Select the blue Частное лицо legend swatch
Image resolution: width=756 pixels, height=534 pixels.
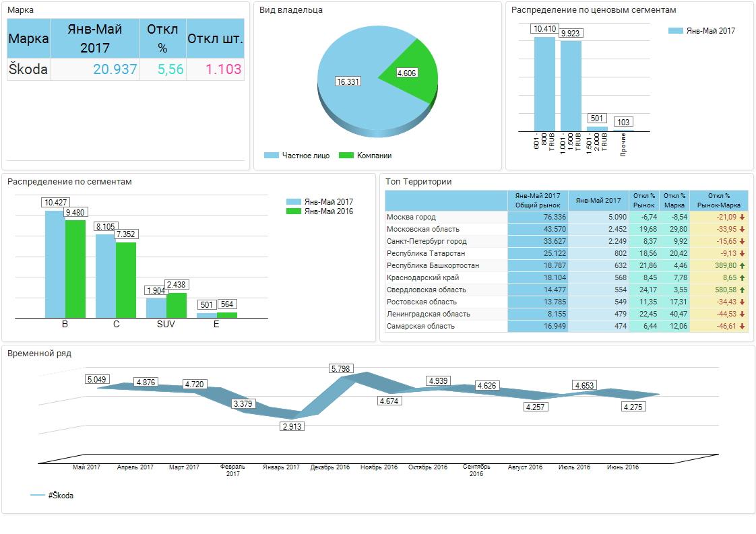(x=271, y=156)
